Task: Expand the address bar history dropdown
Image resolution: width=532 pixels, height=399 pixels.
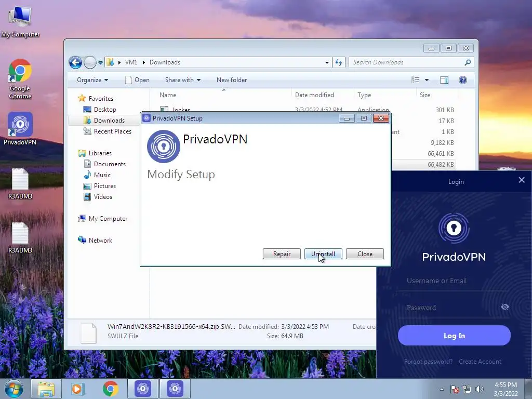Action: (x=327, y=62)
